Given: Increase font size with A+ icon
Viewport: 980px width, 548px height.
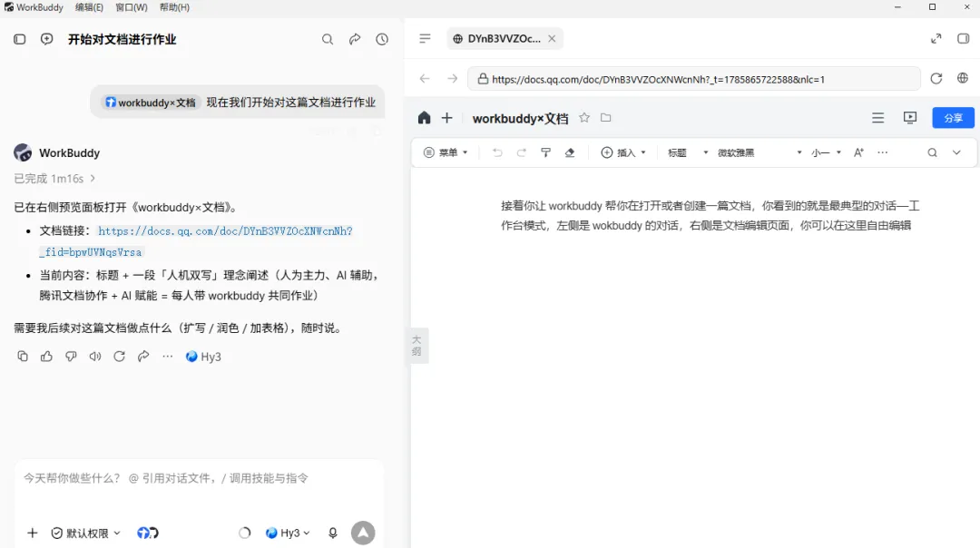Looking at the screenshot, I should point(858,152).
